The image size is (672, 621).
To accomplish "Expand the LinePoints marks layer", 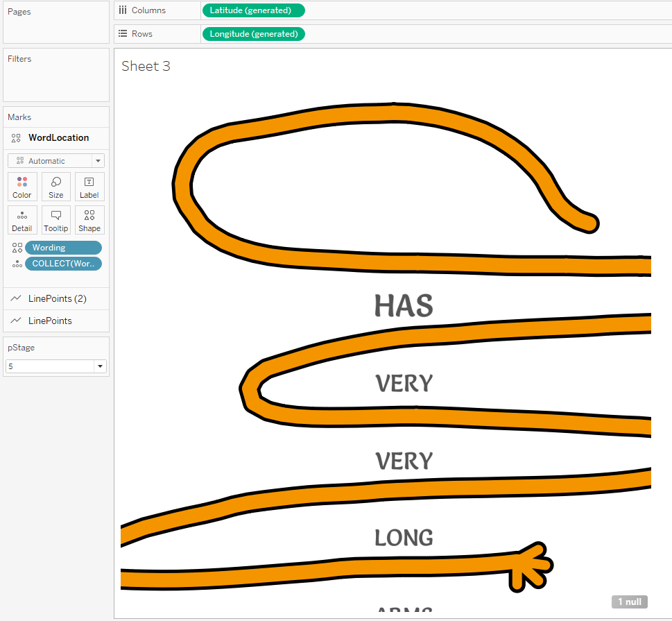I will click(50, 321).
